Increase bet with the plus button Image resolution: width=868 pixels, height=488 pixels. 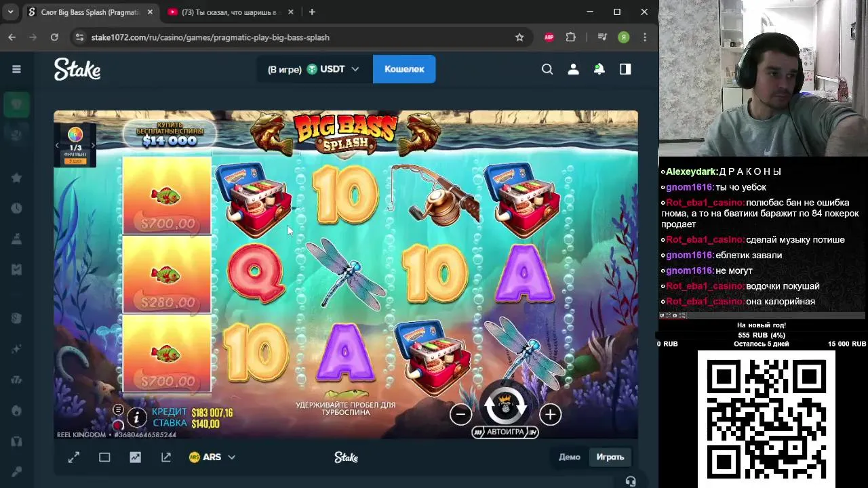pyautogui.click(x=550, y=414)
